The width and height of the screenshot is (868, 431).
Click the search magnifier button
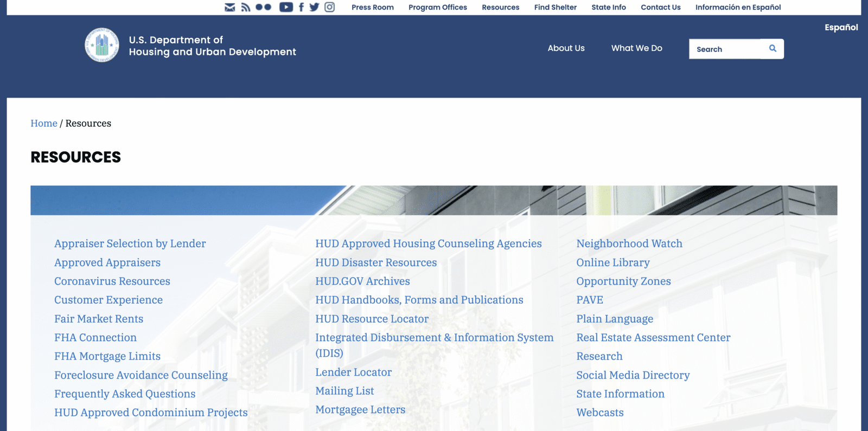click(x=773, y=49)
